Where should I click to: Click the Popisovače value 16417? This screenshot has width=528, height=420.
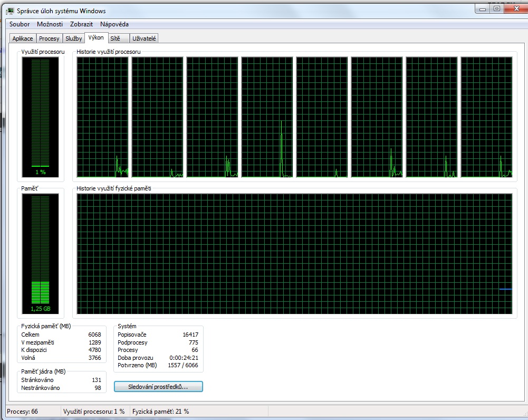click(190, 335)
